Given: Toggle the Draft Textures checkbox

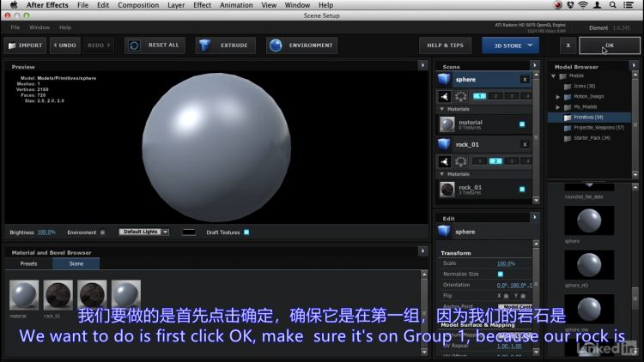Looking at the screenshot, I should tap(246, 232).
